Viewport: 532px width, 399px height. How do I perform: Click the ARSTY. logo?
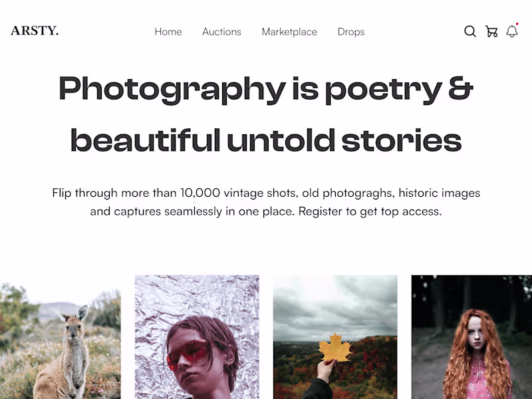click(x=35, y=31)
